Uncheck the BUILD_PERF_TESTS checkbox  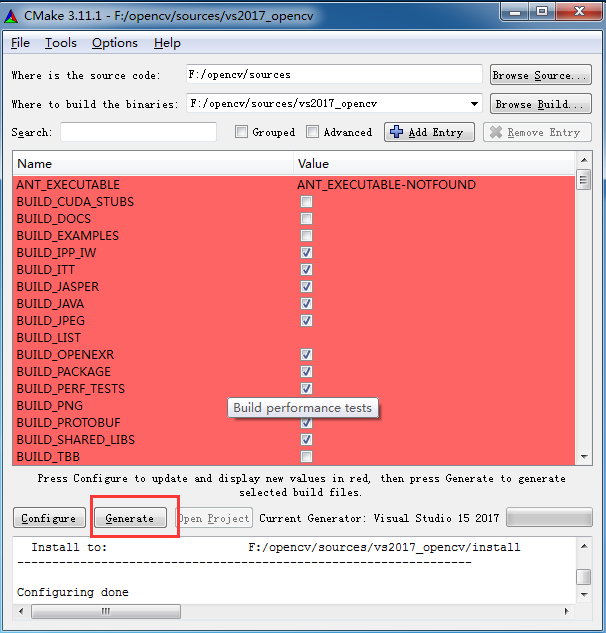[x=306, y=388]
